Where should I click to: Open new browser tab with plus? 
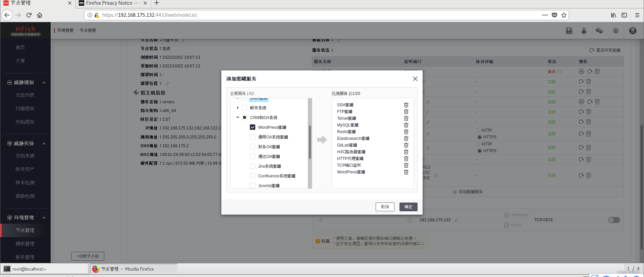click(x=157, y=3)
